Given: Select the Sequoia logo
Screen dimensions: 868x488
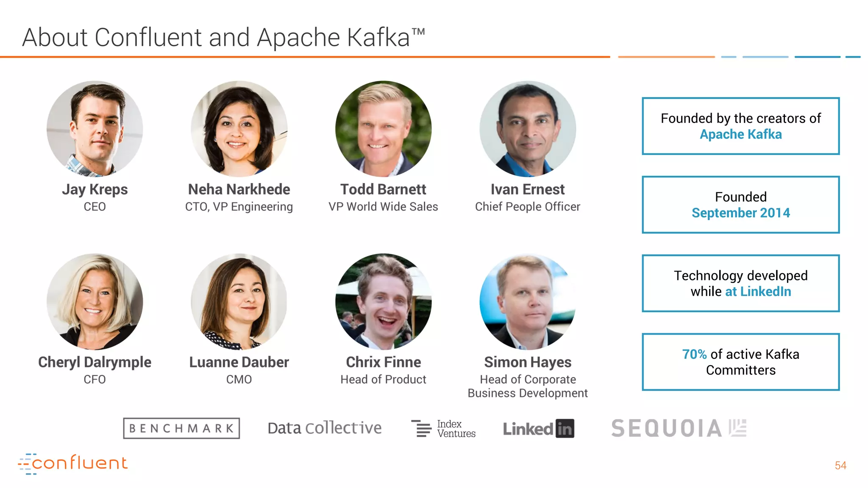Looking at the screenshot, I should [679, 428].
